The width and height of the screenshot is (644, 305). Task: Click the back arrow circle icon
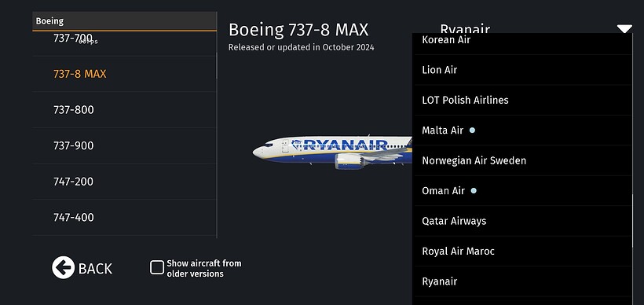[x=64, y=267]
